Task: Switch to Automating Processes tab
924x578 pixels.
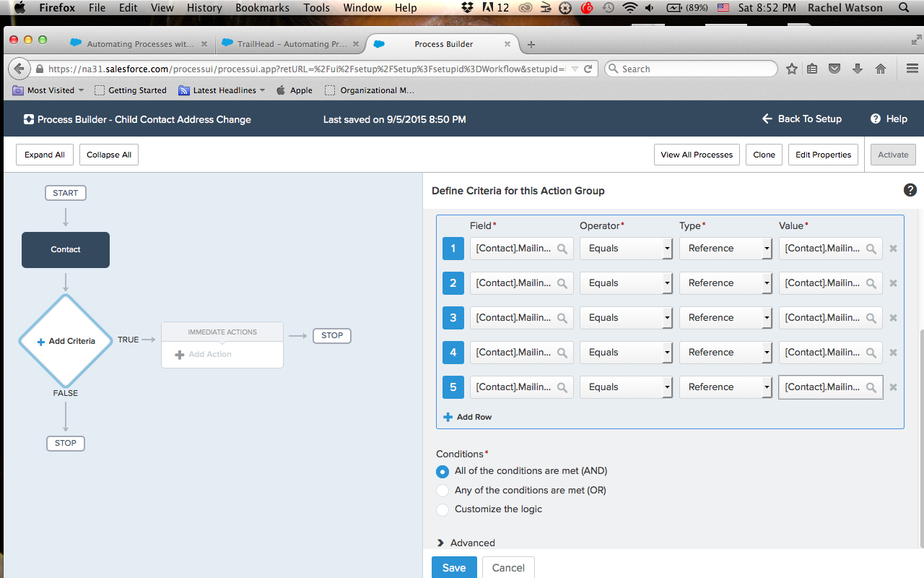Action: click(139, 44)
